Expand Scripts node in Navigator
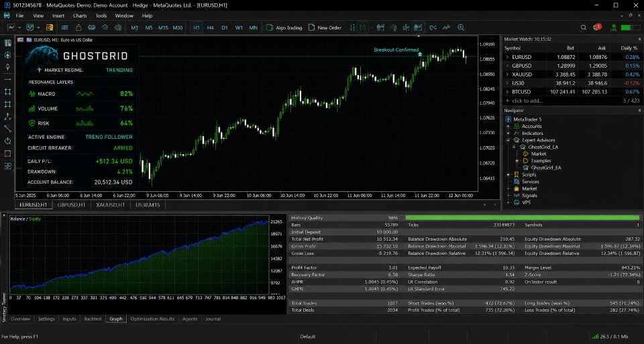 (508, 174)
